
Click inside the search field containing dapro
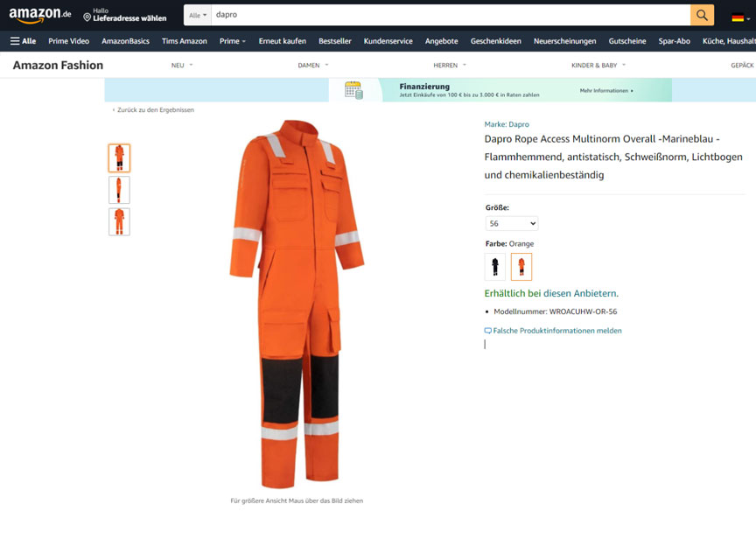[x=350, y=15]
